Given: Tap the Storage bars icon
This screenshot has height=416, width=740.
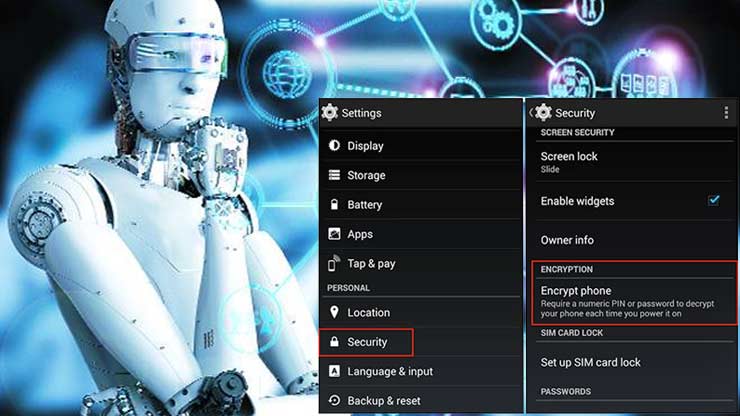Looking at the screenshot, I should (334, 175).
